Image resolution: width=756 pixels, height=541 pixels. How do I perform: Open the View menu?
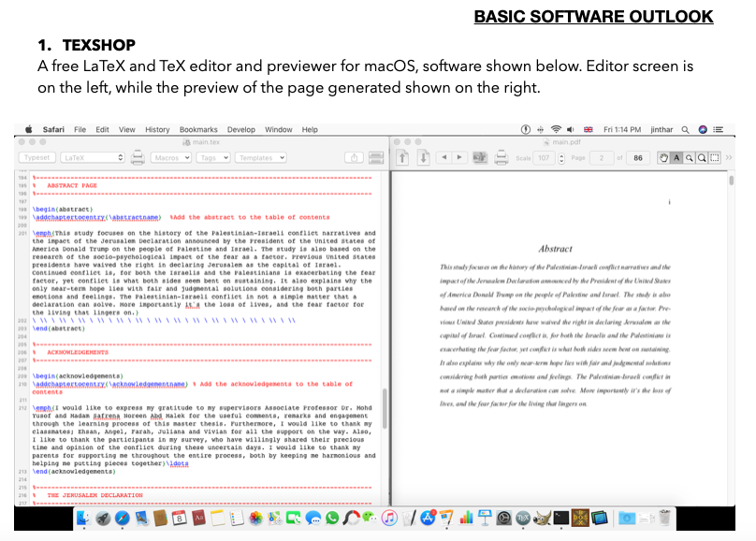(x=127, y=130)
